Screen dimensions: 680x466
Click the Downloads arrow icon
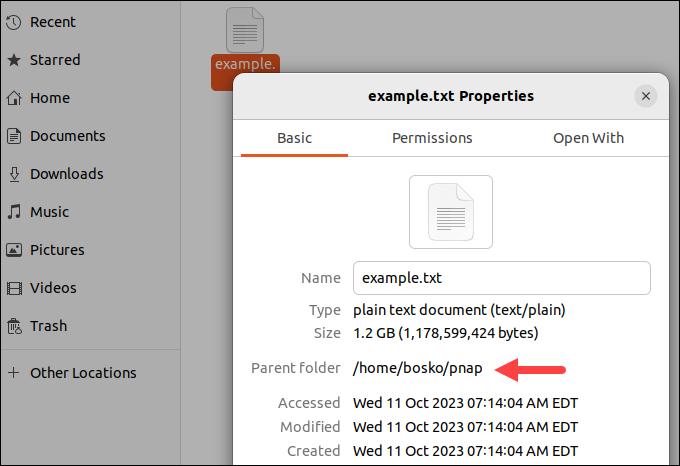(x=14, y=174)
